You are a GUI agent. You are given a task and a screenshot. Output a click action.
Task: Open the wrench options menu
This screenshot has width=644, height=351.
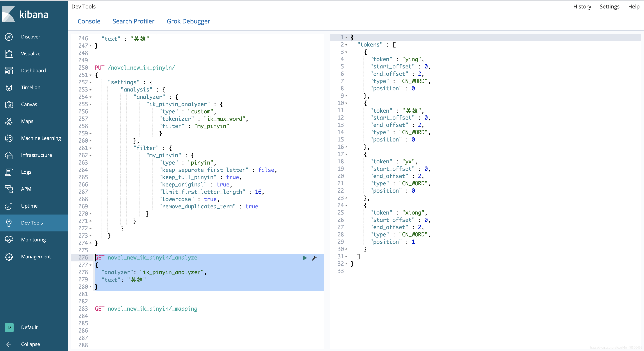pyautogui.click(x=314, y=258)
